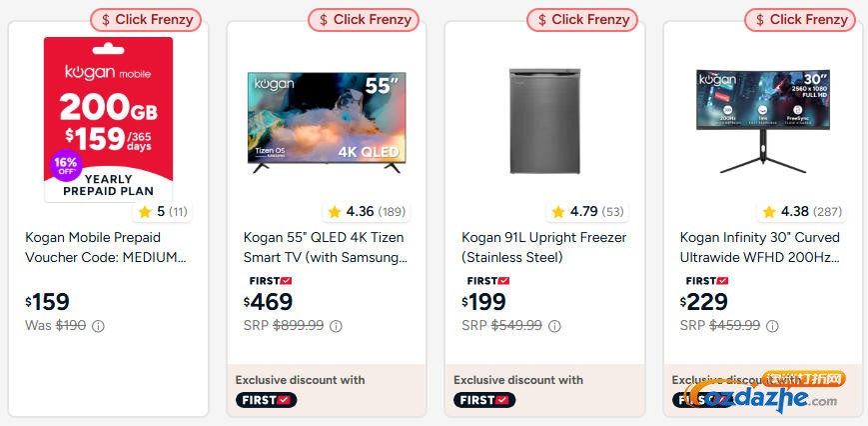Click Click Frenzy tag on mobile voucher card
This screenshot has width=868, height=426.
point(147,19)
